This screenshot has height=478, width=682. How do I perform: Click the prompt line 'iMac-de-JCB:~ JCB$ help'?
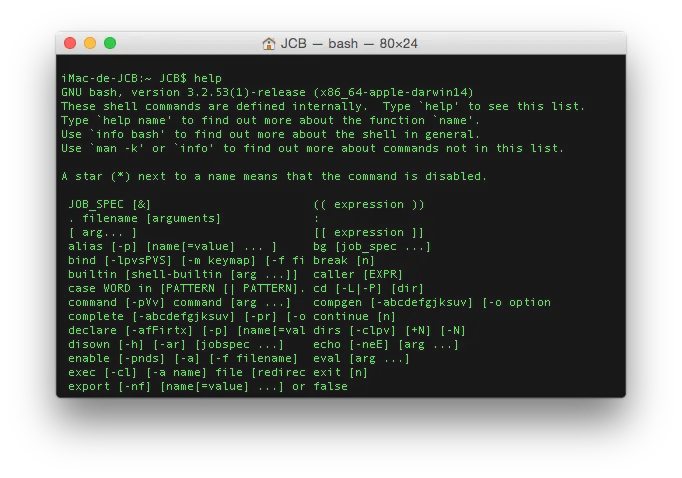(x=141, y=78)
